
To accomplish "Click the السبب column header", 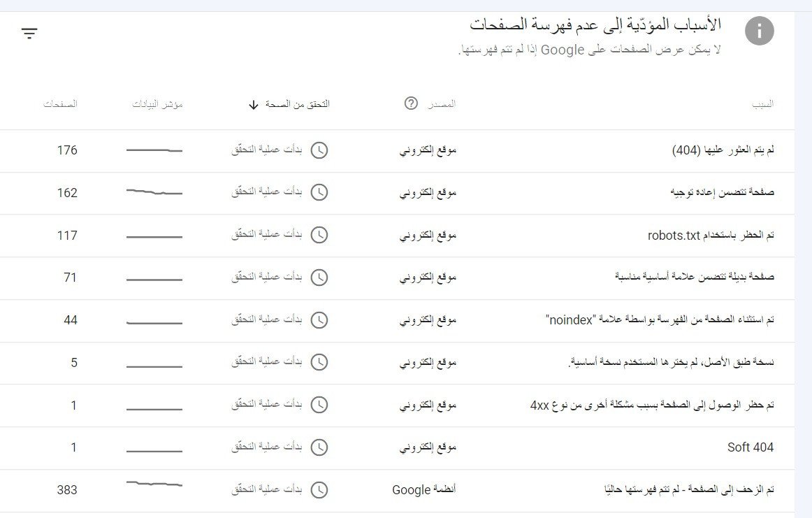I will (762, 104).
